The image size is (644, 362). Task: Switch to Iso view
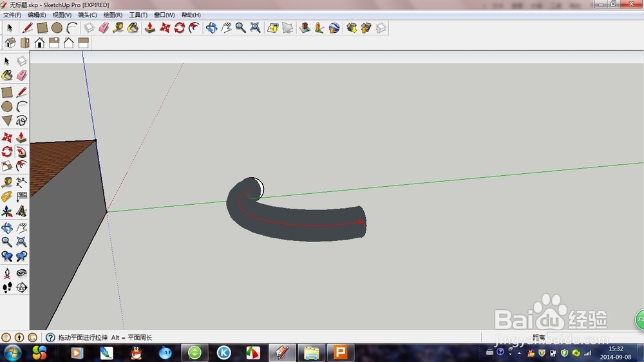pos(10,43)
